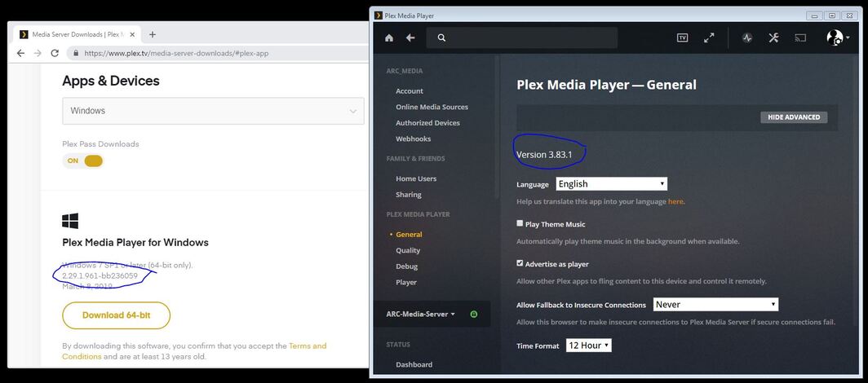Toggle Plex Pass Downloads switch
The width and height of the screenshot is (868, 383).
pos(83,161)
